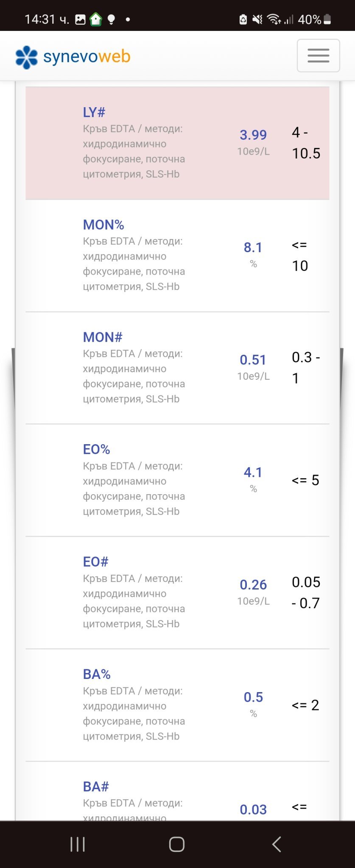355x868 pixels.
Task: Click the synevoweb brand name link
Action: [x=87, y=56]
